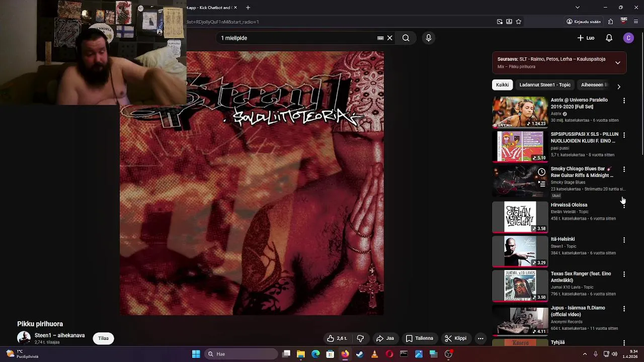Open the adblock extension with the 945 badge

point(623,21)
